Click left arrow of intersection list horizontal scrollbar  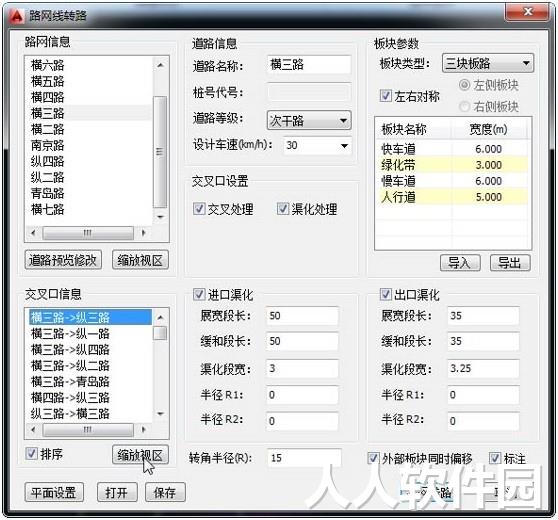click(x=33, y=430)
